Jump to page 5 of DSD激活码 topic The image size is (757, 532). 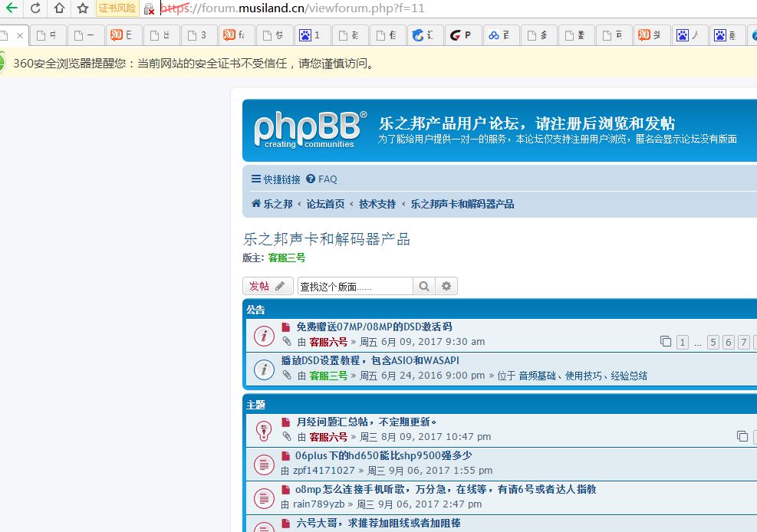(713, 342)
